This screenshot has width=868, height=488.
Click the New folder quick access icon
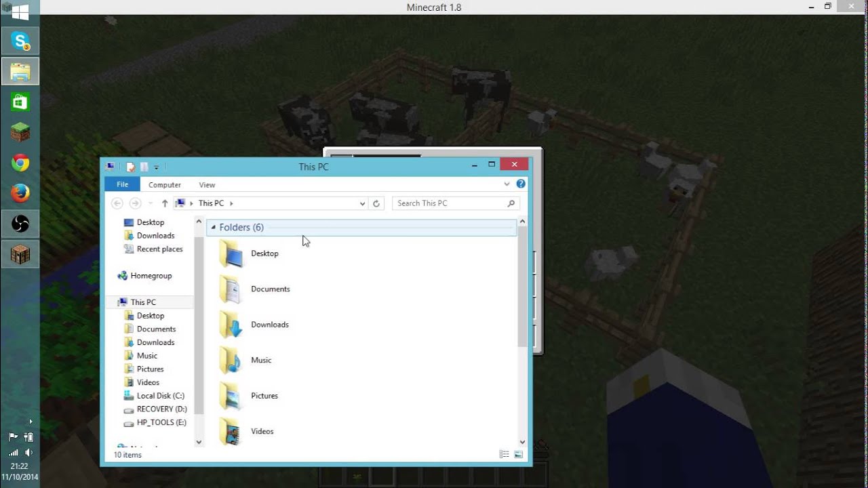click(x=144, y=167)
